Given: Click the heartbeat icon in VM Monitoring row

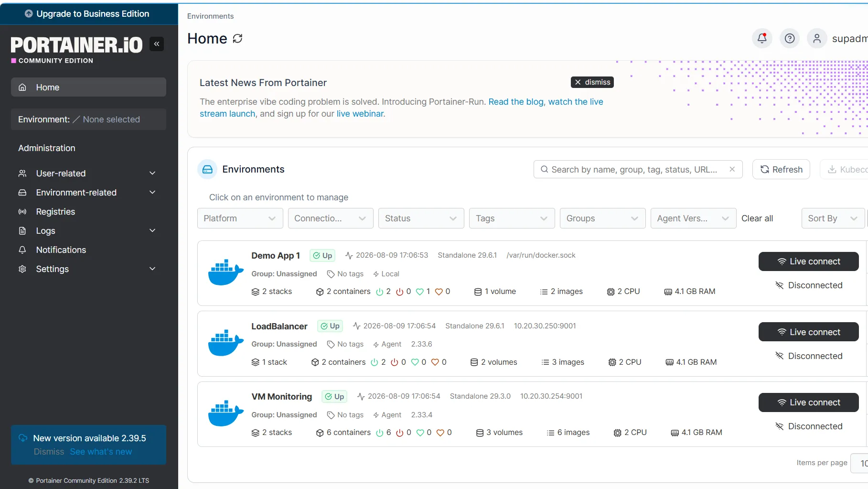Looking at the screenshot, I should tap(361, 396).
